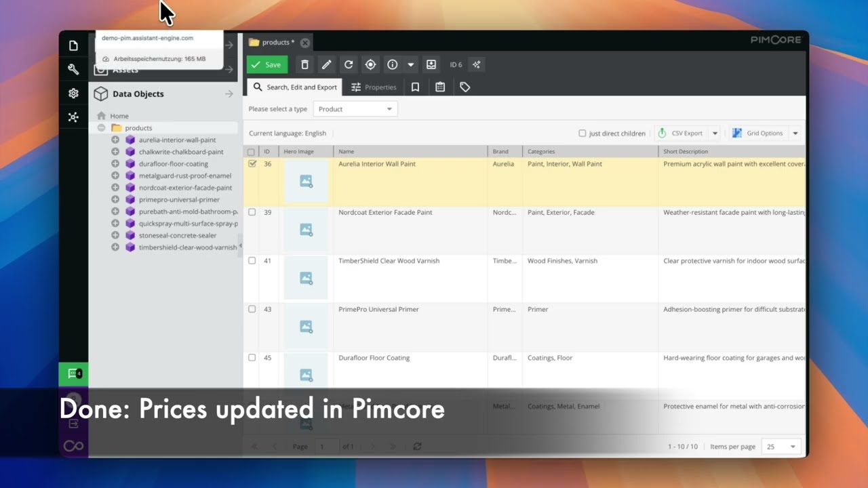868x488 pixels.
Task: Click hero image placeholder for TimberShield row
Action: (306, 278)
